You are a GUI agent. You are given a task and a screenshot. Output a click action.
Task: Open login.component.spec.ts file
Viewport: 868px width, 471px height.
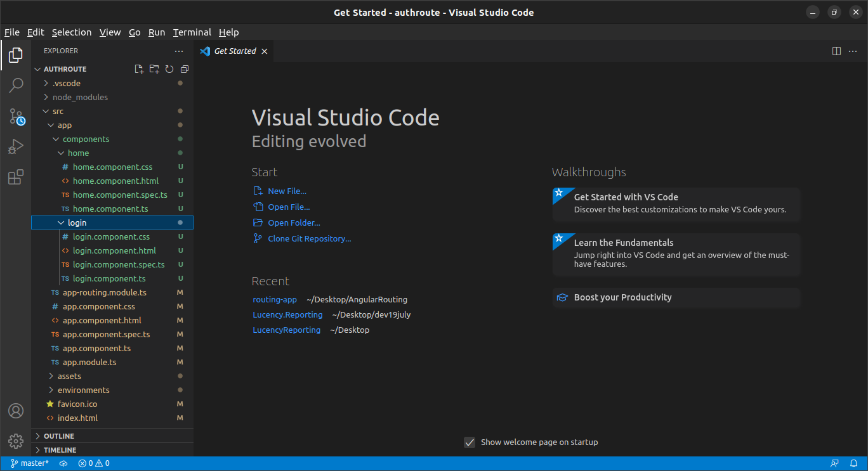click(x=112, y=264)
